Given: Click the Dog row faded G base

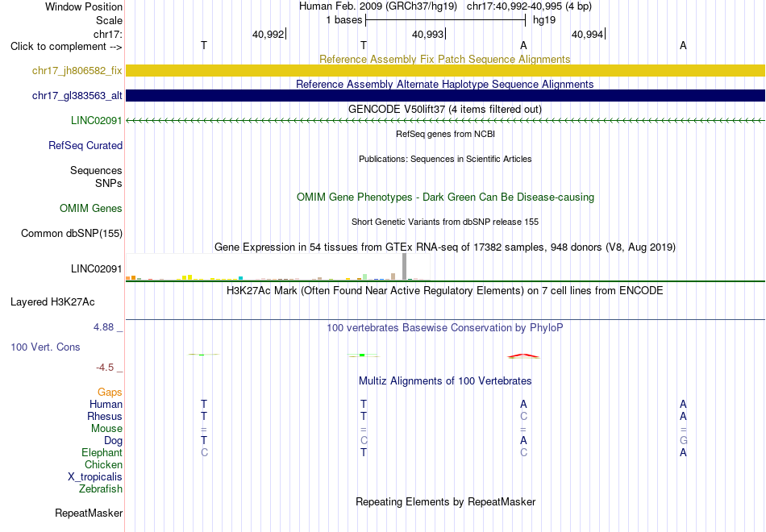Looking at the screenshot, I should [x=683, y=441].
